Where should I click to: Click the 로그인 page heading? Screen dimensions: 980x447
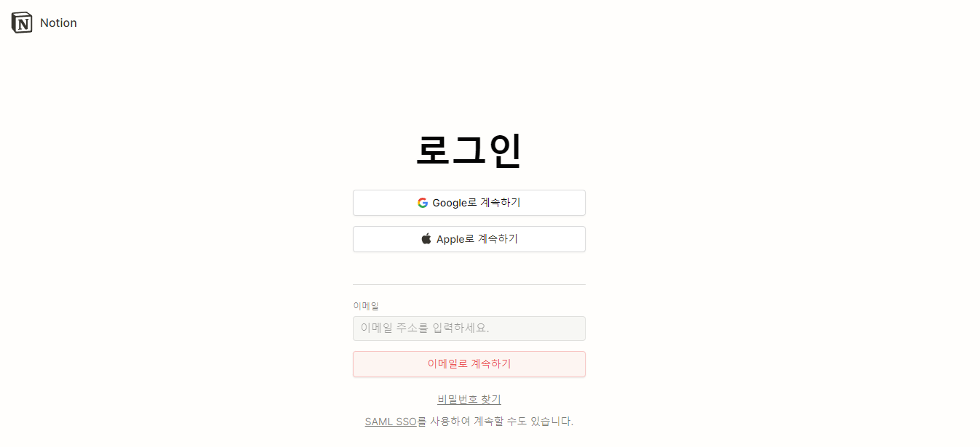click(469, 150)
